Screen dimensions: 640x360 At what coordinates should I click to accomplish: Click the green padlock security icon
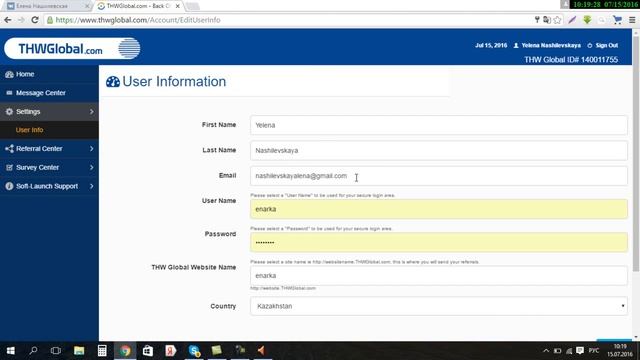tap(50, 20)
